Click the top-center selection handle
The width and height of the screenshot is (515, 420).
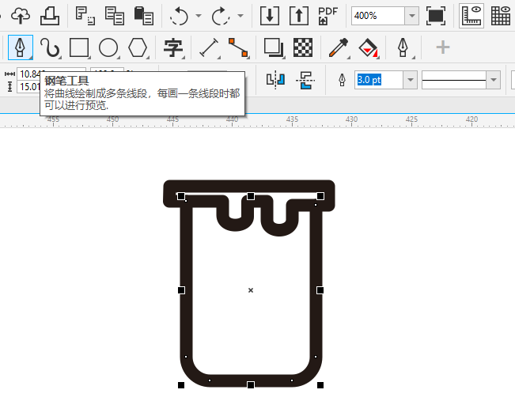pos(251,196)
